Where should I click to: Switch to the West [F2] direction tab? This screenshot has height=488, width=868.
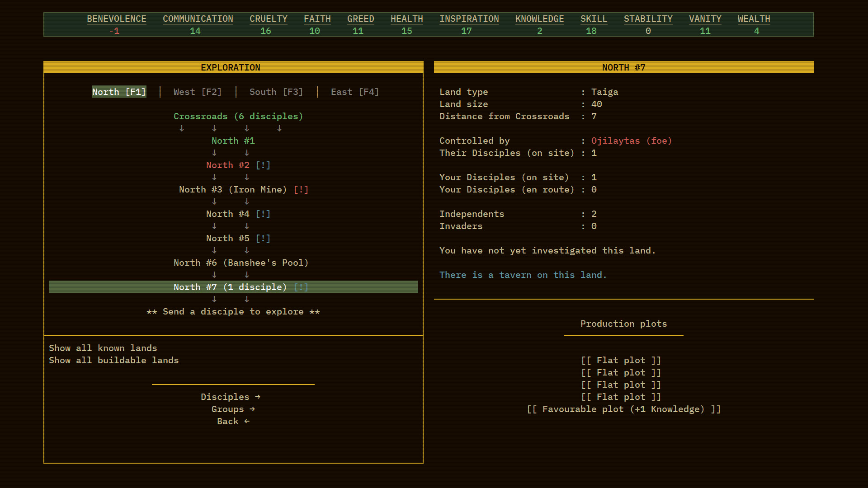coord(197,92)
